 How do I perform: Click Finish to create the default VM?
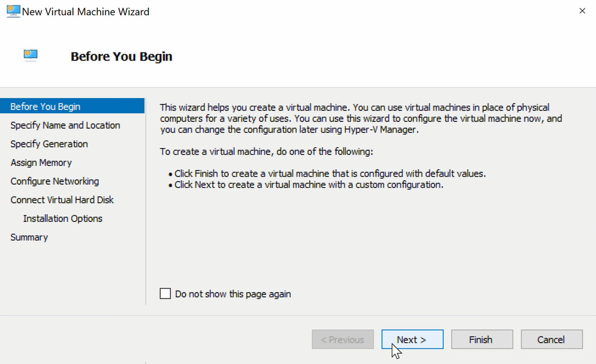pos(481,340)
